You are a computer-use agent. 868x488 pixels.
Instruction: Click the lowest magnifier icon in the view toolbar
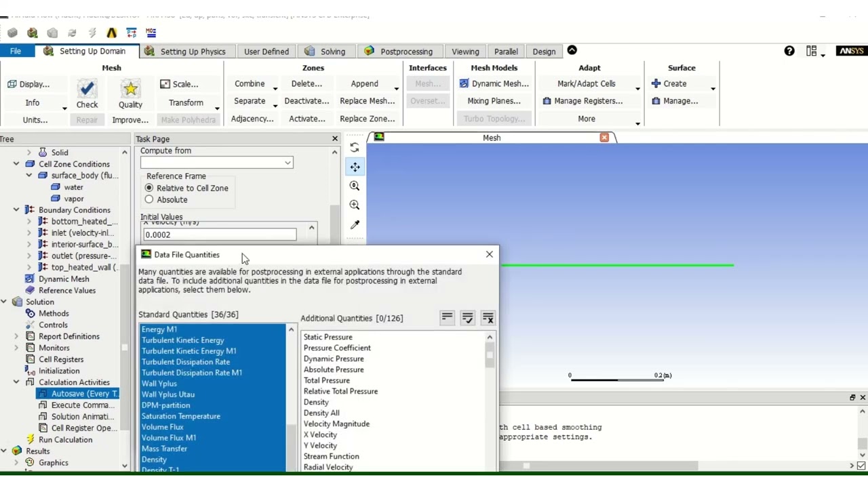(355, 205)
